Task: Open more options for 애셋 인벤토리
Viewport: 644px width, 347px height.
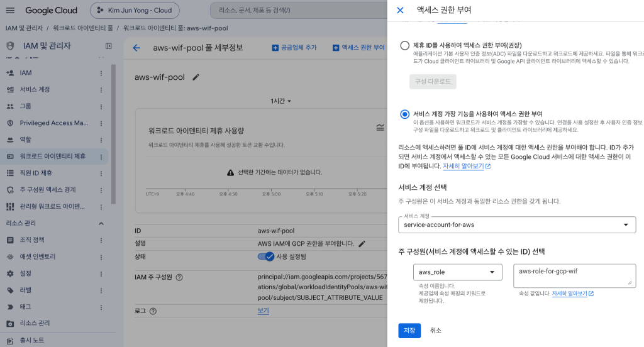Action: pyautogui.click(x=101, y=257)
